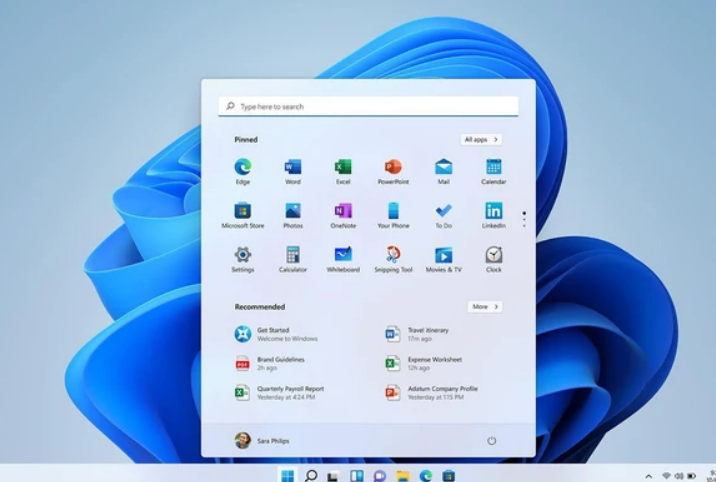Open Task View from the taskbar

(333, 476)
